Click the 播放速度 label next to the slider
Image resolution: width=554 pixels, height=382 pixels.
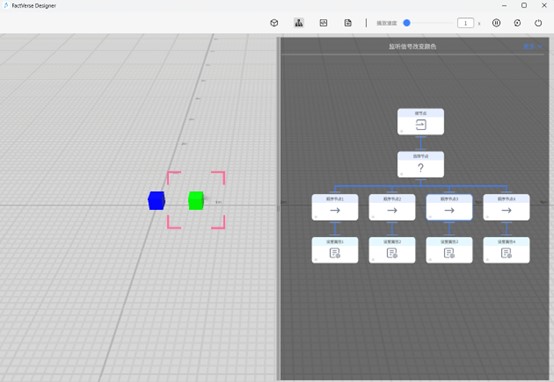point(387,23)
